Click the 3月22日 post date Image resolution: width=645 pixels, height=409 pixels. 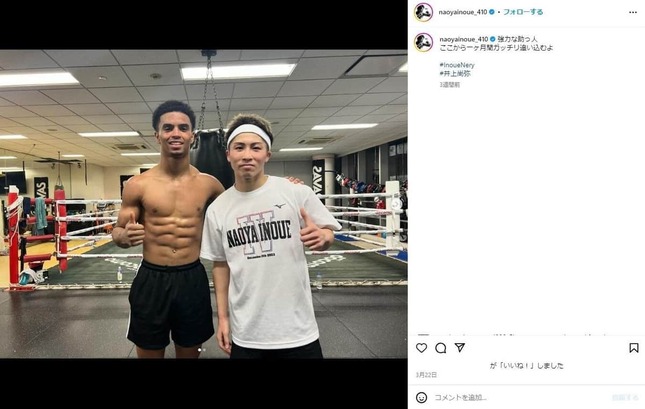click(x=426, y=375)
